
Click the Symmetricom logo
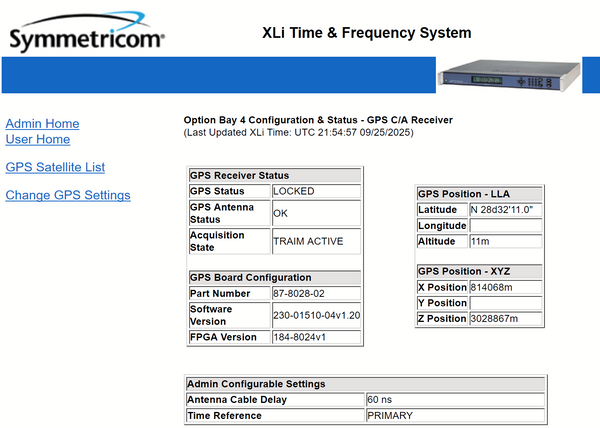point(87,37)
